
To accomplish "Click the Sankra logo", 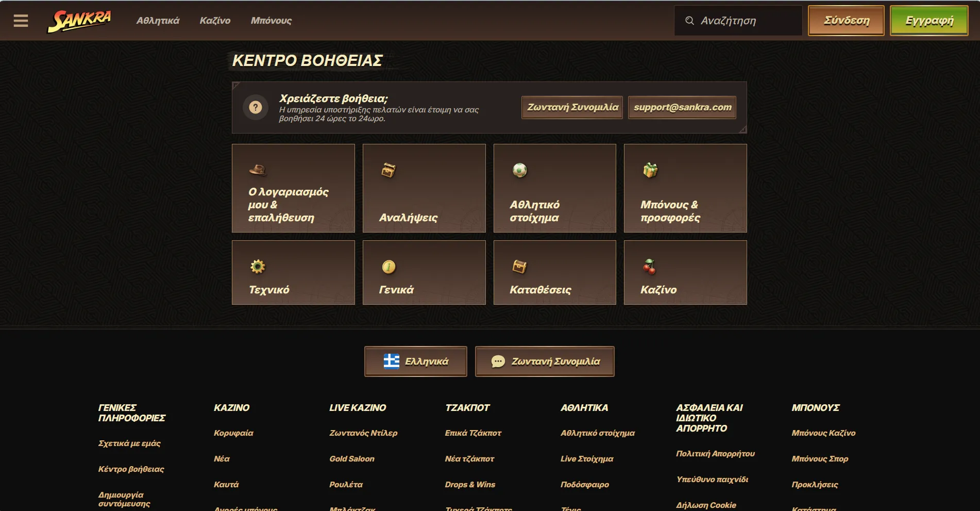I will click(79, 21).
